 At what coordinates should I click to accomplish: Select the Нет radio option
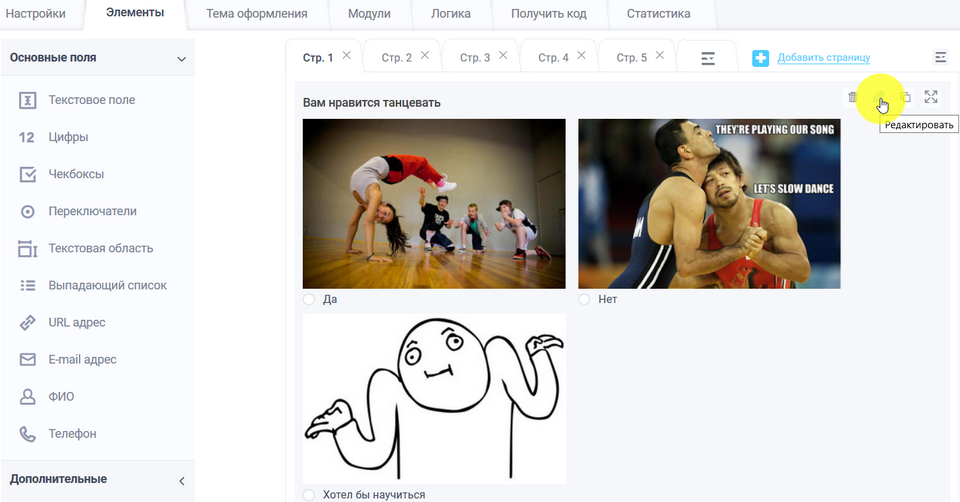click(x=584, y=299)
